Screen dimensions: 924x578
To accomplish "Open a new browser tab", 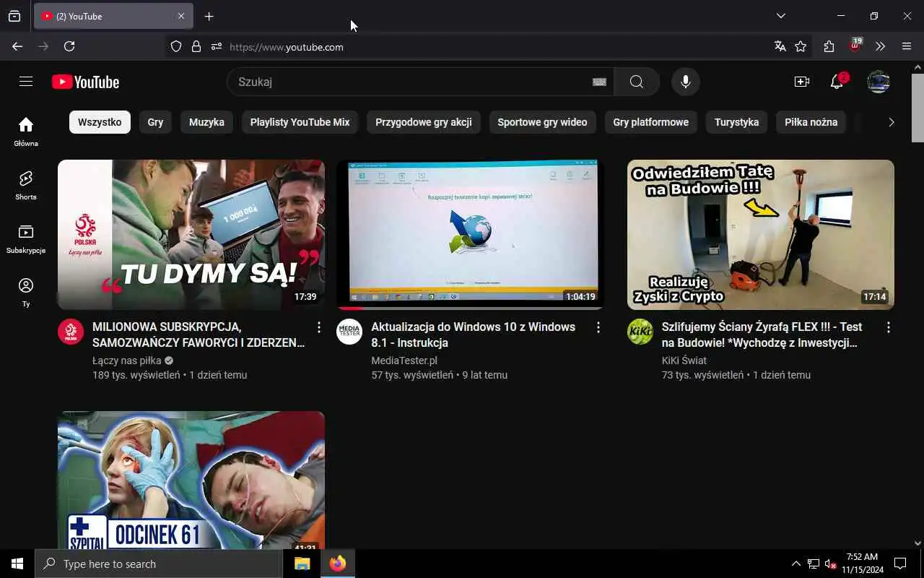I will point(209,16).
